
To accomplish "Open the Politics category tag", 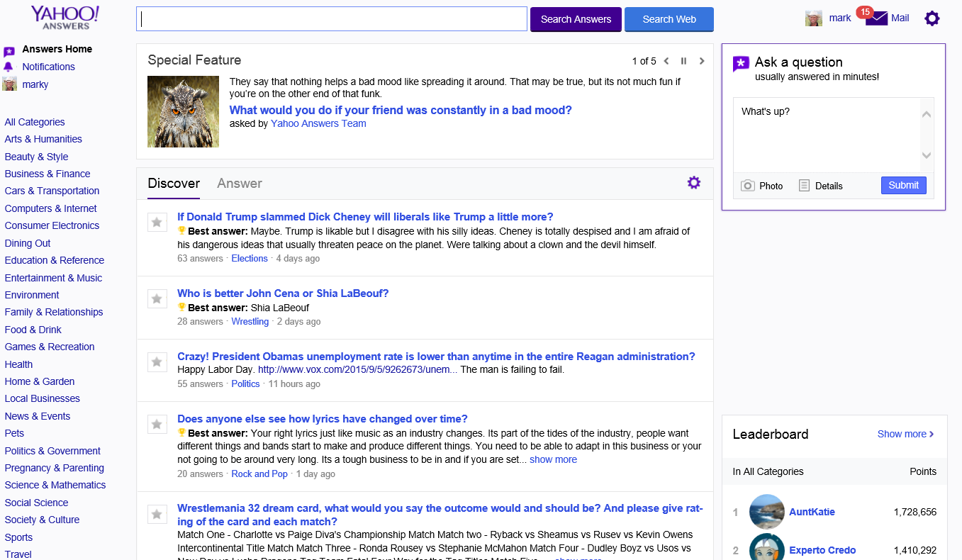I will tap(245, 384).
